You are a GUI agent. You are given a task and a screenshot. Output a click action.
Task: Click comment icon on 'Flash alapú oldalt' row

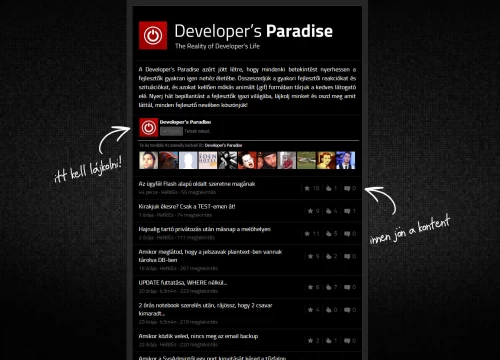(347, 188)
